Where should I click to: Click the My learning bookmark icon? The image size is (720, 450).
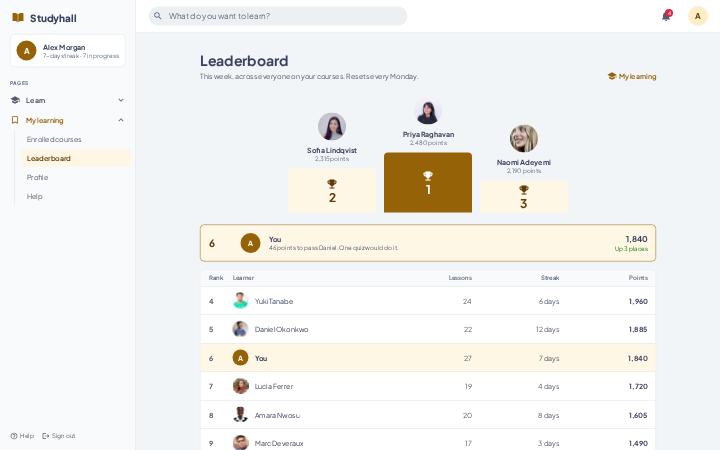click(15, 120)
